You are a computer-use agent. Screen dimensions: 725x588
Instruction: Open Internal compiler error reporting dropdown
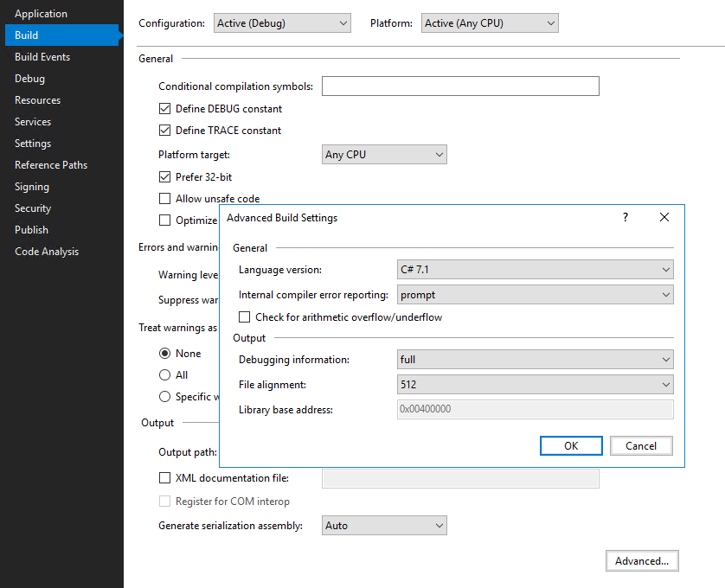[535, 295]
